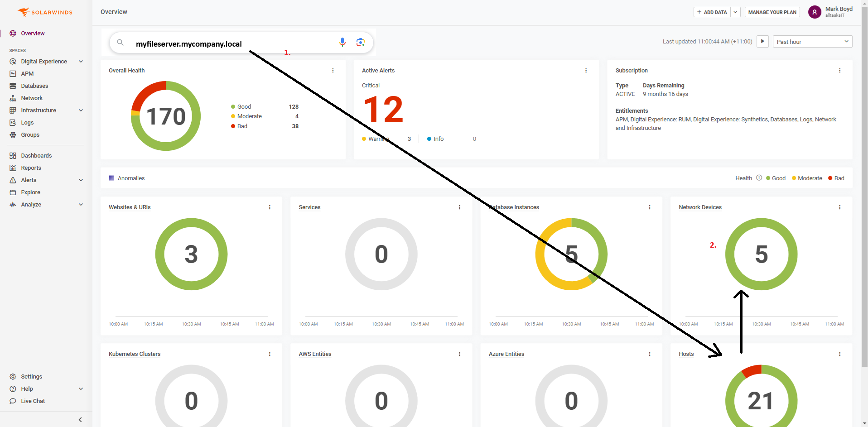Open the Network sidebar icon
868x427 pixels.
(13, 98)
